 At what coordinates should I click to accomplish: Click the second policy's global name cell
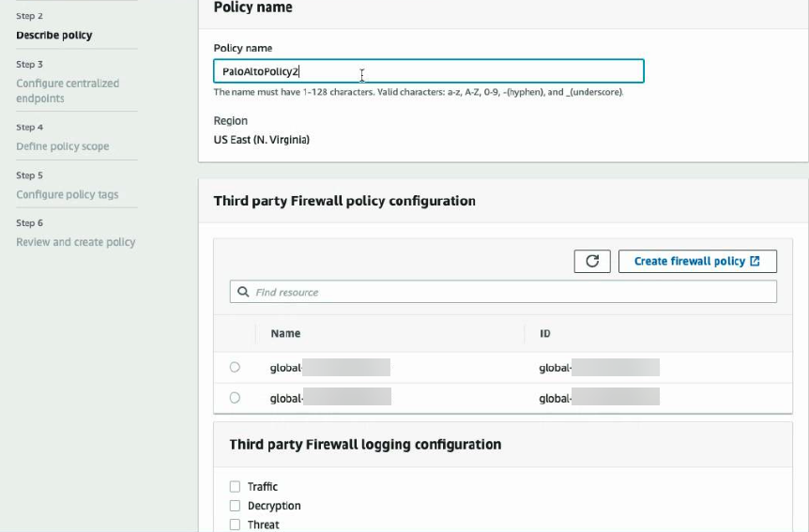click(329, 398)
